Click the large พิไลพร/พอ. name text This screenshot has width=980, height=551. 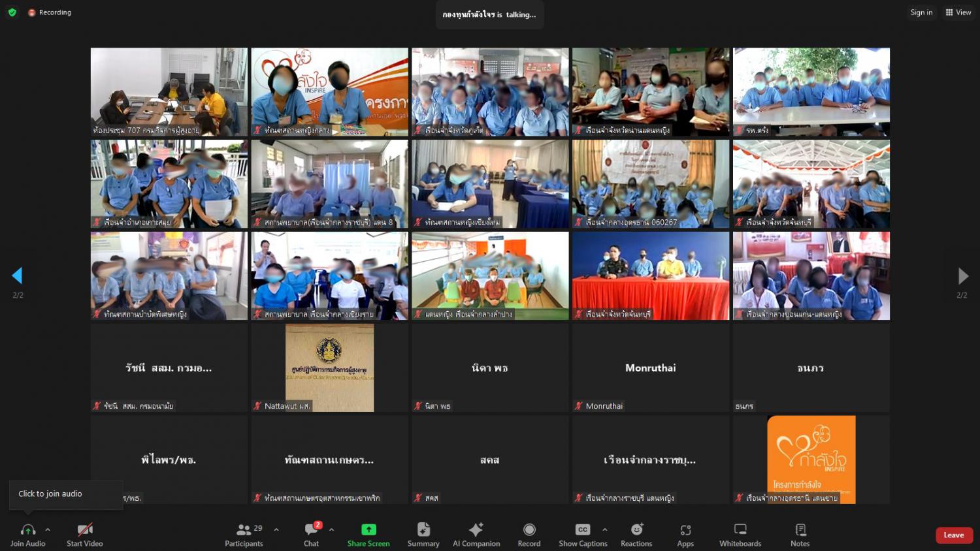coord(169,460)
